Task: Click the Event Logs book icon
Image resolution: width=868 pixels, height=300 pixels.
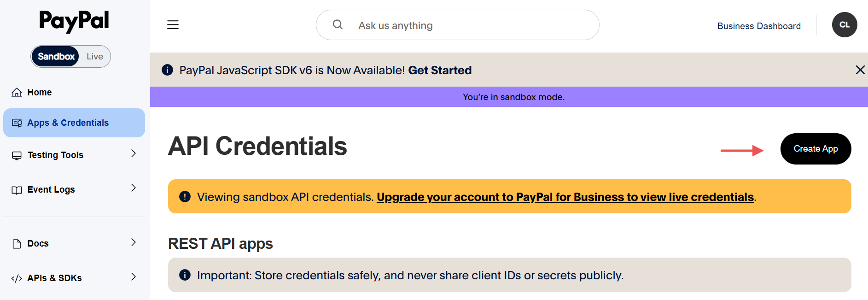Action: coord(17,190)
